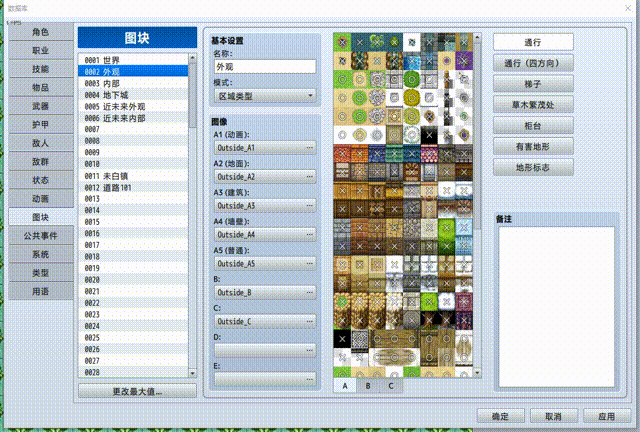This screenshot has width=640, height=432.
Task: Select empty tileset slot 0007
Action: [133, 129]
